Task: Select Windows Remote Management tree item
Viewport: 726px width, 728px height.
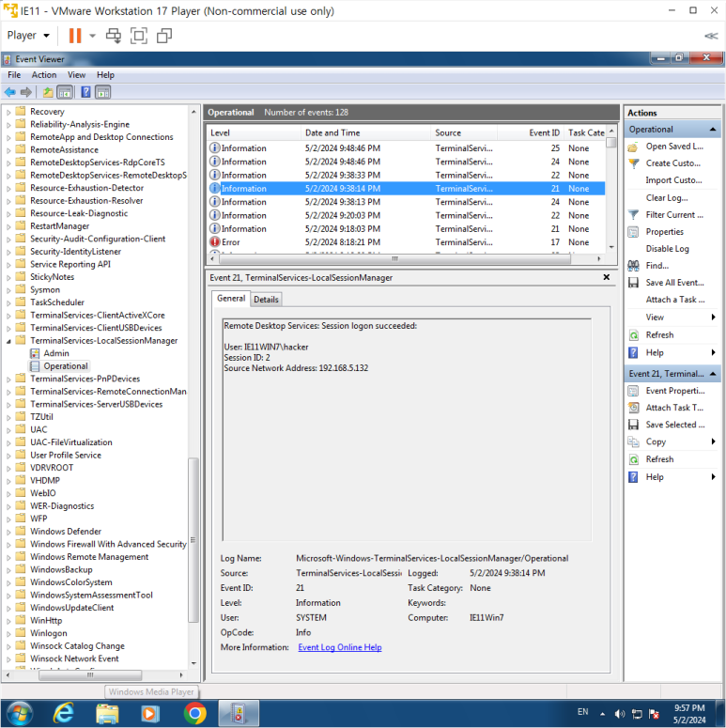Action: tap(89, 557)
